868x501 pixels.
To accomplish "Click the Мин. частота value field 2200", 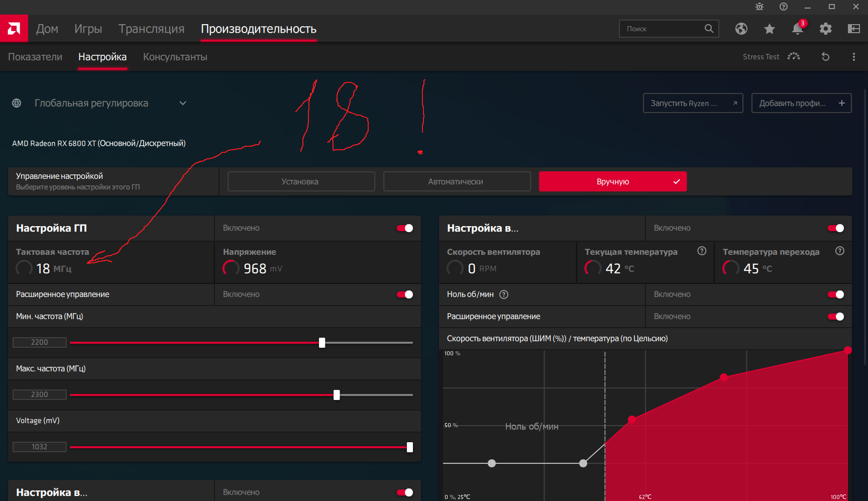I will (x=40, y=343).
